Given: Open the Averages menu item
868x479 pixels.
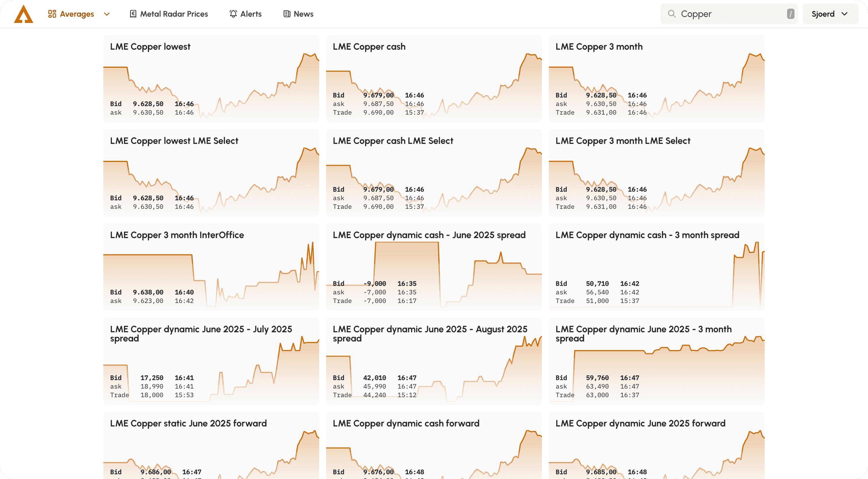Looking at the screenshot, I should pos(77,14).
